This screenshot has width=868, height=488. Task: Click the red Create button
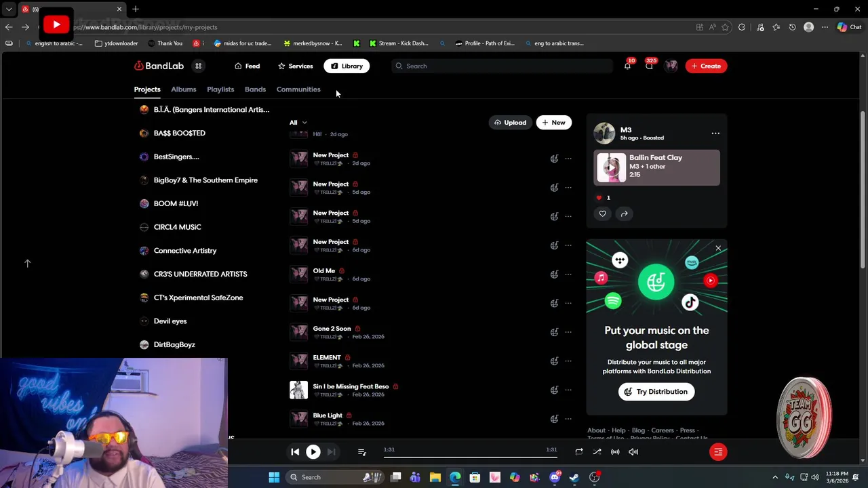click(x=706, y=66)
